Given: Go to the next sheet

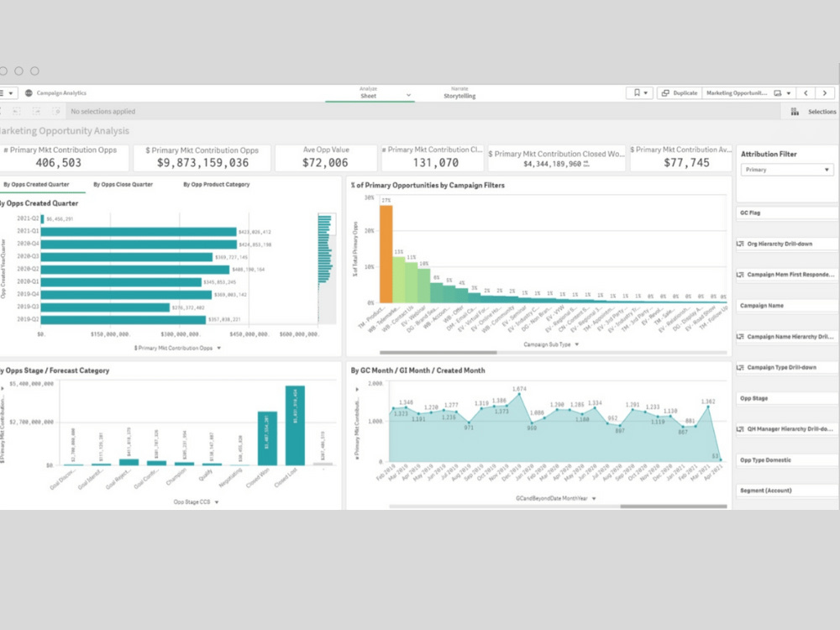Looking at the screenshot, I should 825,93.
